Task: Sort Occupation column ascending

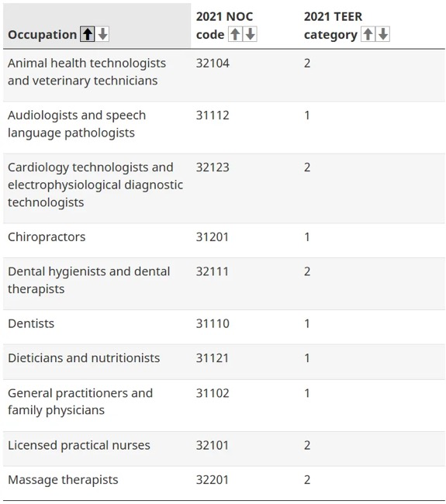Action: 87,34
